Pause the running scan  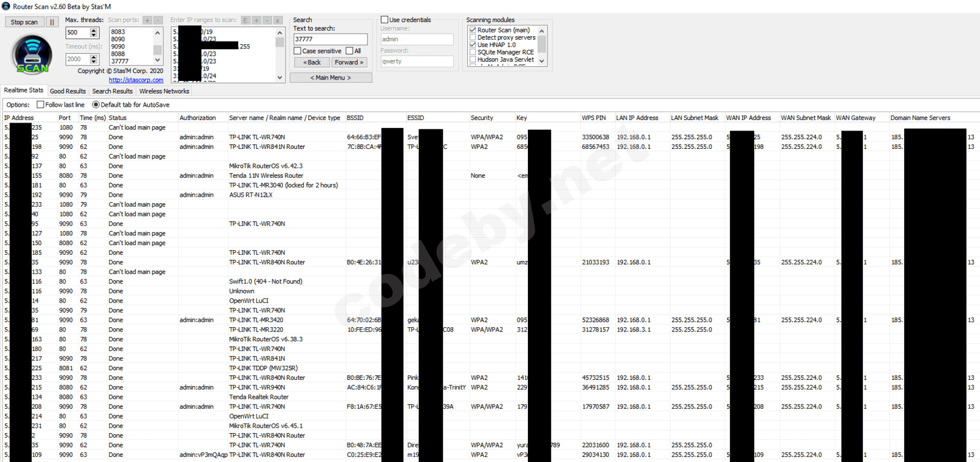pyautogui.click(x=52, y=22)
